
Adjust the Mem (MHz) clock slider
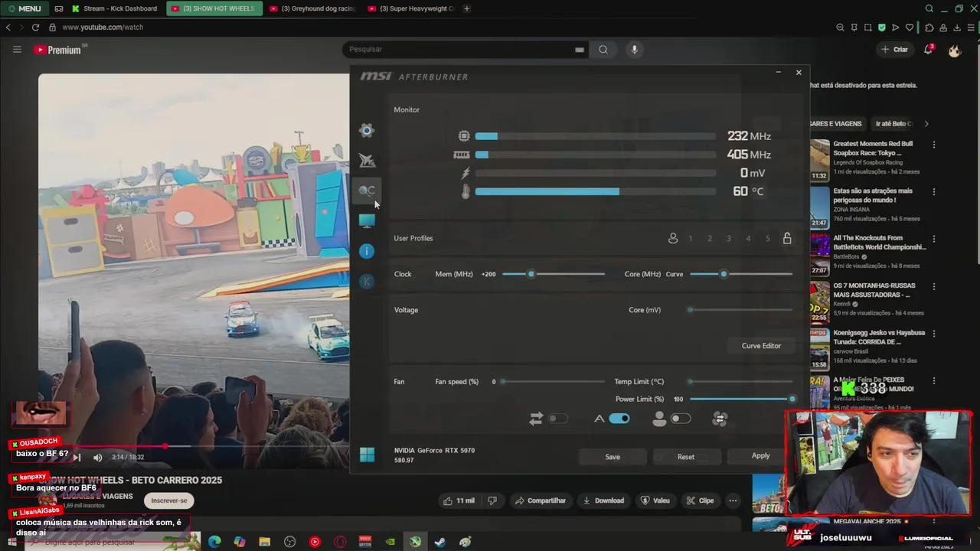coord(554,274)
